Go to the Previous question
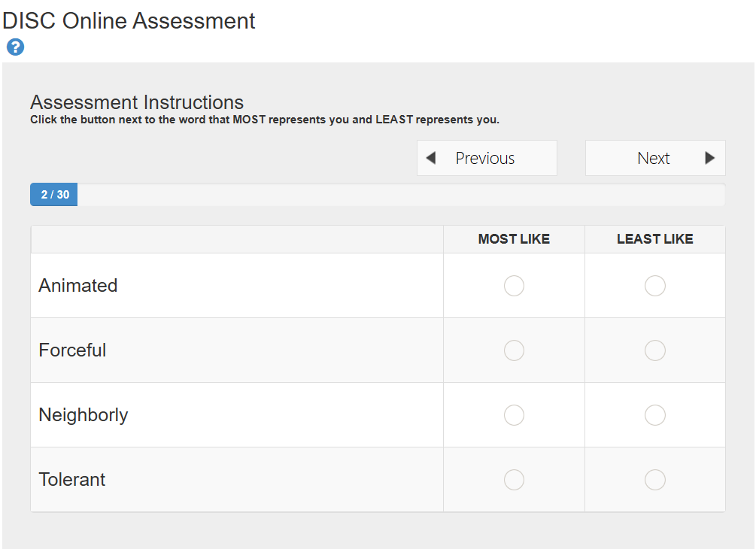 click(486, 158)
